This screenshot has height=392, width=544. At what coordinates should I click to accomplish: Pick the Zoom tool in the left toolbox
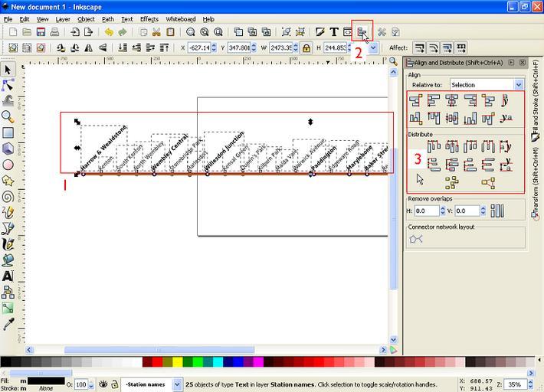(8, 117)
